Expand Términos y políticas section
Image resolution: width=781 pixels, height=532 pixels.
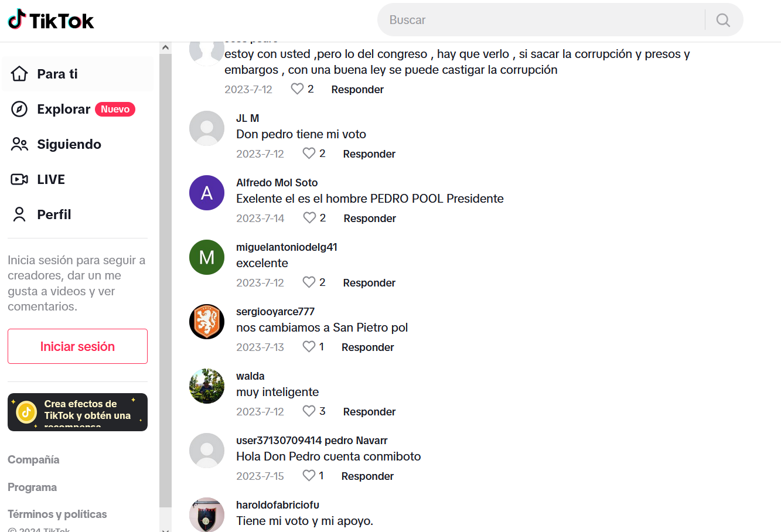coord(57,514)
